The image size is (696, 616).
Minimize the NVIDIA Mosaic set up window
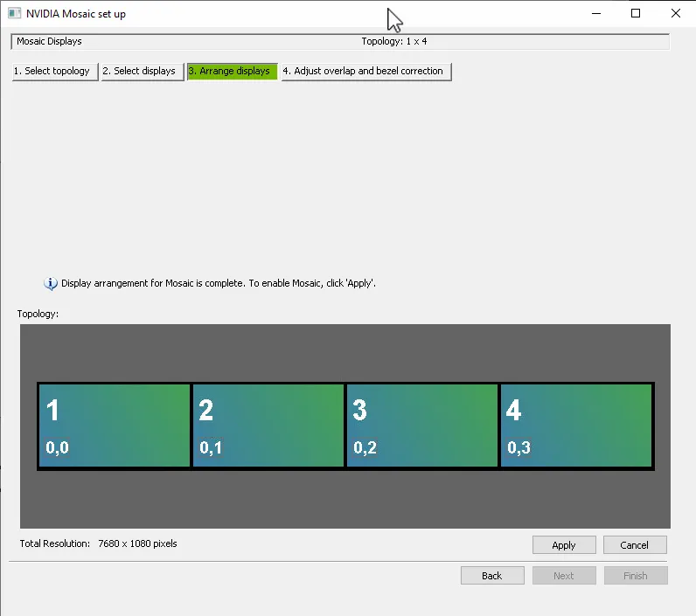click(x=596, y=13)
